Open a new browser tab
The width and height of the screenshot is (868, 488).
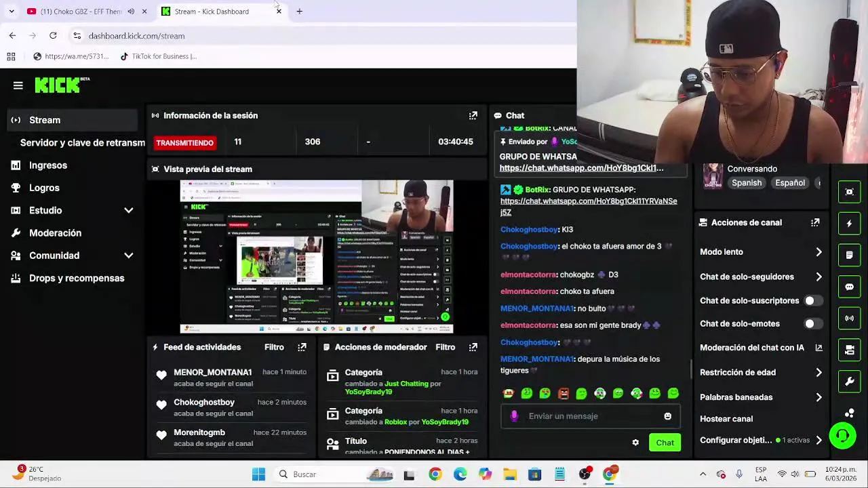299,12
